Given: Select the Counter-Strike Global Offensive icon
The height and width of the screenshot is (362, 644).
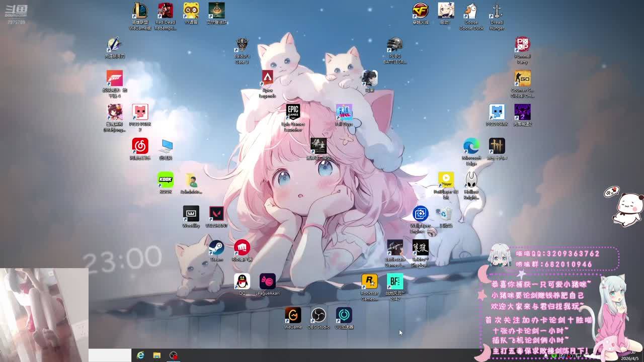Looking at the screenshot, I should (x=522, y=79).
